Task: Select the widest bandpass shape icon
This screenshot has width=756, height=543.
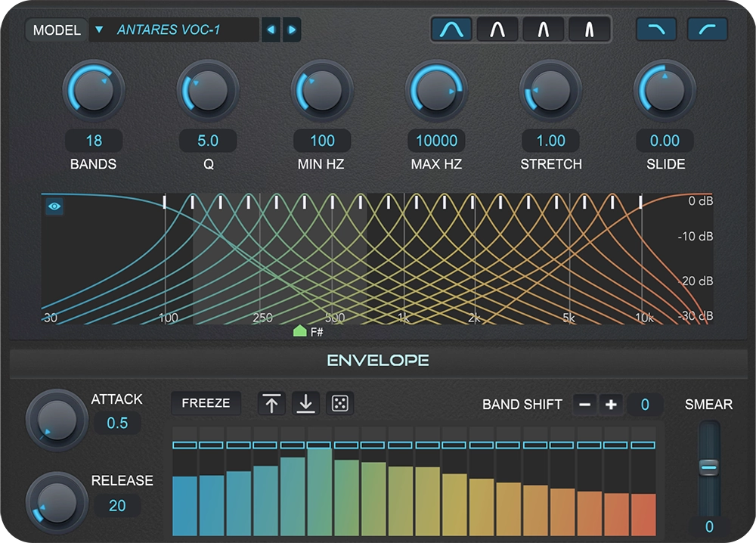Action: [x=451, y=29]
